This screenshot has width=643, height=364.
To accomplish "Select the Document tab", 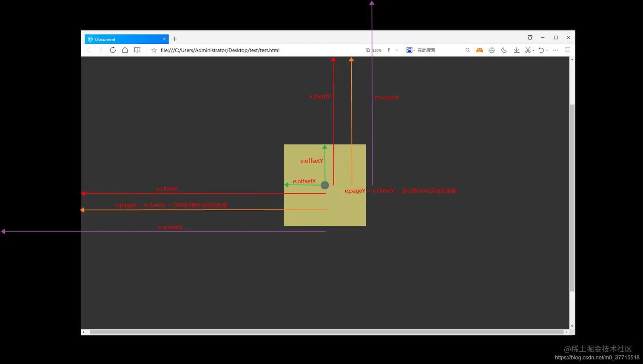I will [x=127, y=39].
